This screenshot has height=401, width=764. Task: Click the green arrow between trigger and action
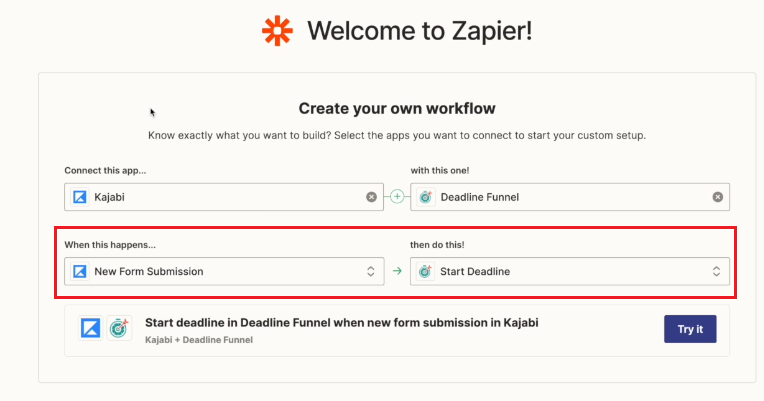point(397,271)
